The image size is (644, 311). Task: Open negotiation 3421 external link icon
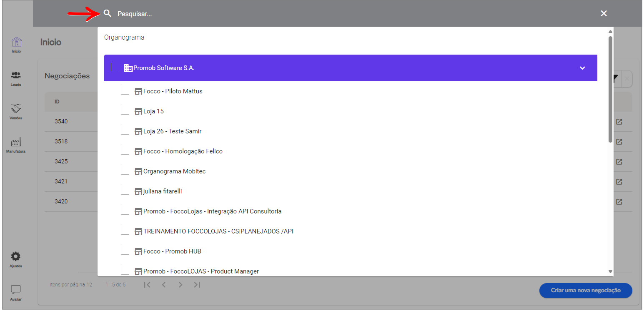pyautogui.click(x=619, y=182)
